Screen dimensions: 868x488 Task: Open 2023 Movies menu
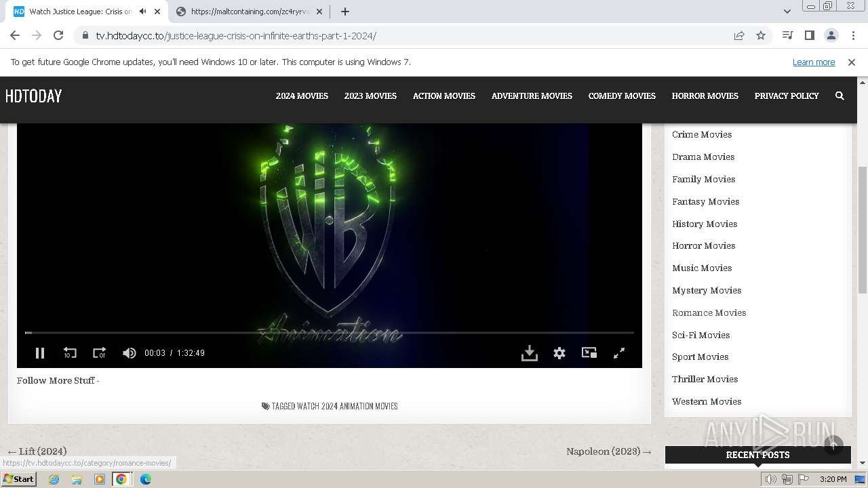click(x=370, y=96)
